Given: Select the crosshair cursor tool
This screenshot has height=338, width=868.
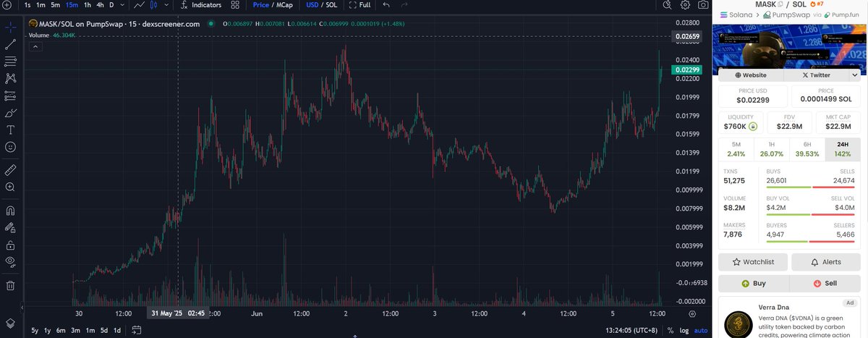Looking at the screenshot, I should click(x=10, y=28).
